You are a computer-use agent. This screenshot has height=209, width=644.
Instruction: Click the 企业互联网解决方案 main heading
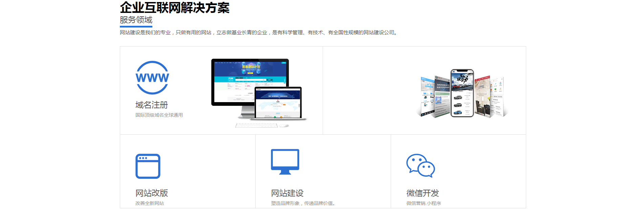(175, 7)
